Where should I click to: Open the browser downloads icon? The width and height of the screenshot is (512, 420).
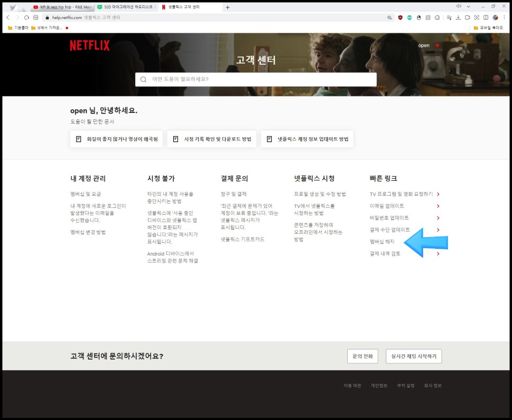tap(458, 17)
